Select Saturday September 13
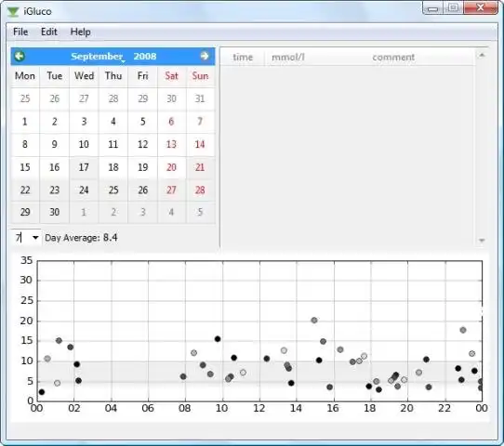The height and width of the screenshot is (446, 504). [x=171, y=144]
